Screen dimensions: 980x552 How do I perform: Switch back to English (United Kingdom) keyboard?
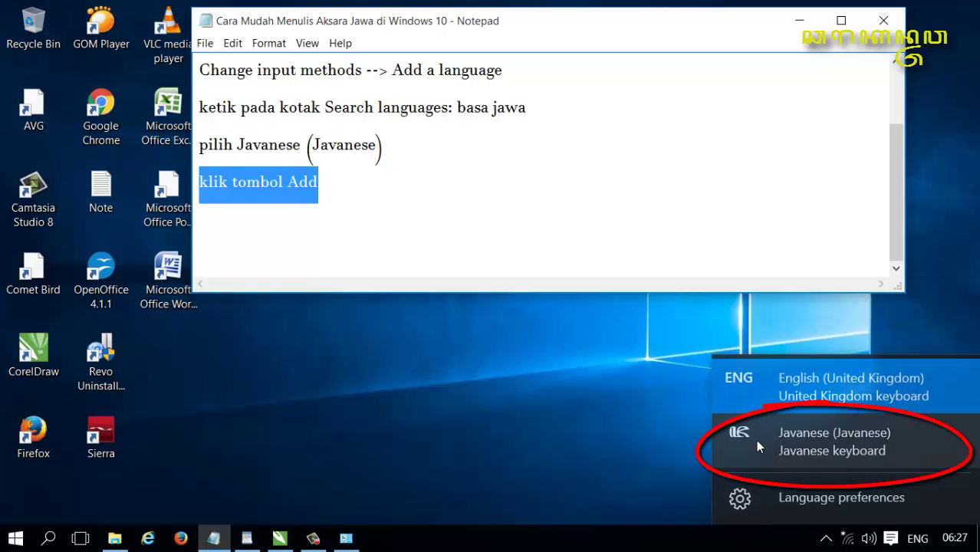pos(850,386)
